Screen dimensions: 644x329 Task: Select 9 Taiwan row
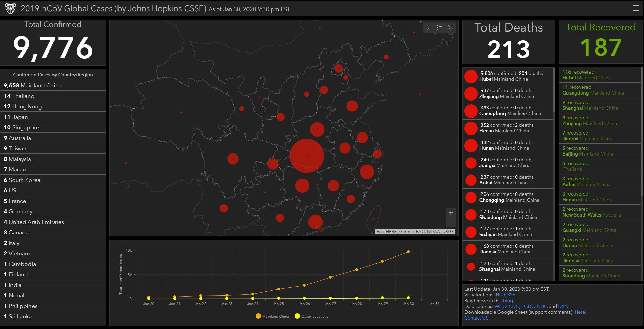[53, 148]
